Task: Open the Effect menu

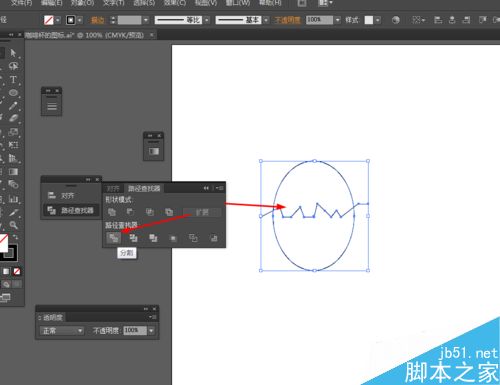Action: click(x=175, y=3)
